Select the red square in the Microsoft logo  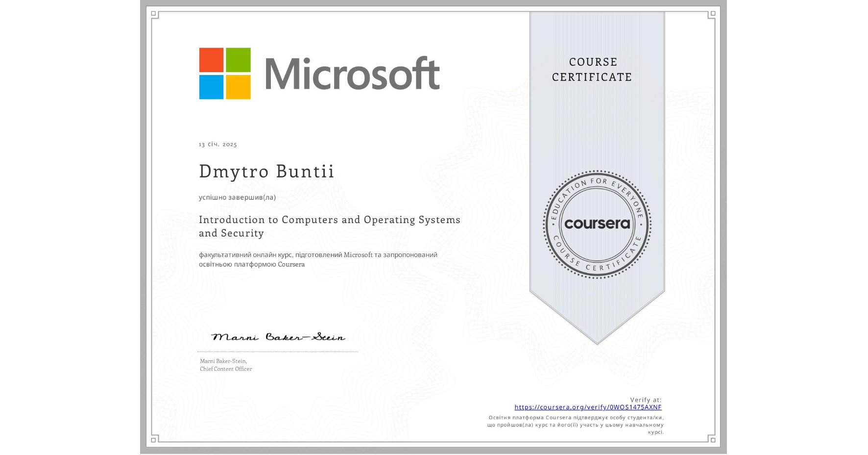(x=212, y=60)
